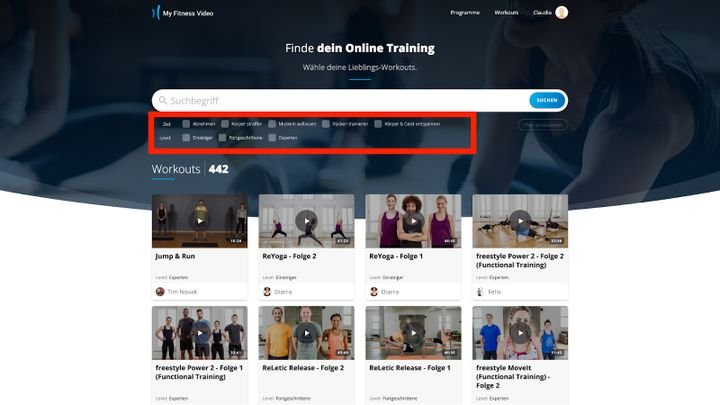720x405 pixels.
Task: Open the Programme menu item
Action: pyautogui.click(x=465, y=12)
